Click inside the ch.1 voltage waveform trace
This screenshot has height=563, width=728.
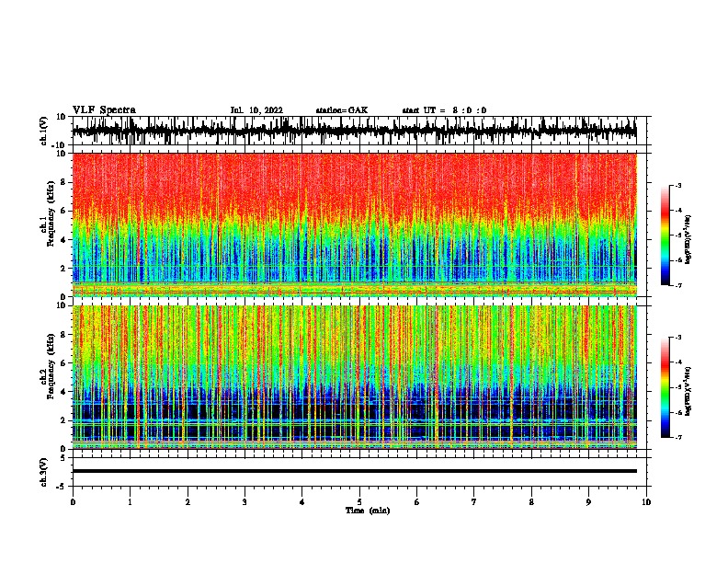(354, 131)
